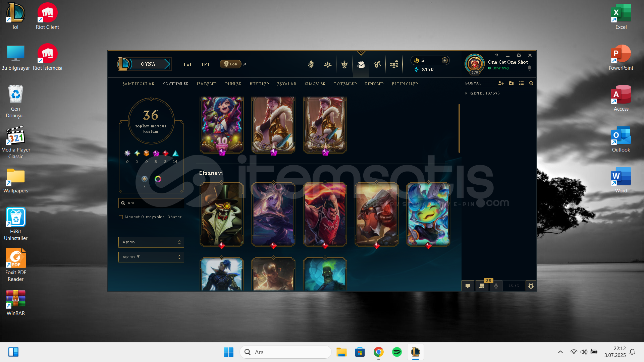This screenshot has height=362, width=644.
Task: Enable Mevcut Olmayanları Göster checkbox
Action: pyautogui.click(x=121, y=217)
